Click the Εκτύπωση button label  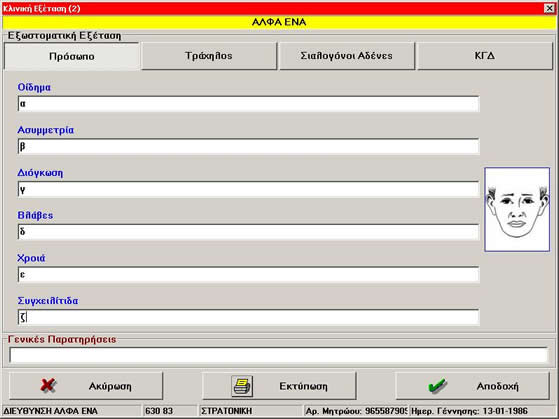pyautogui.click(x=303, y=386)
